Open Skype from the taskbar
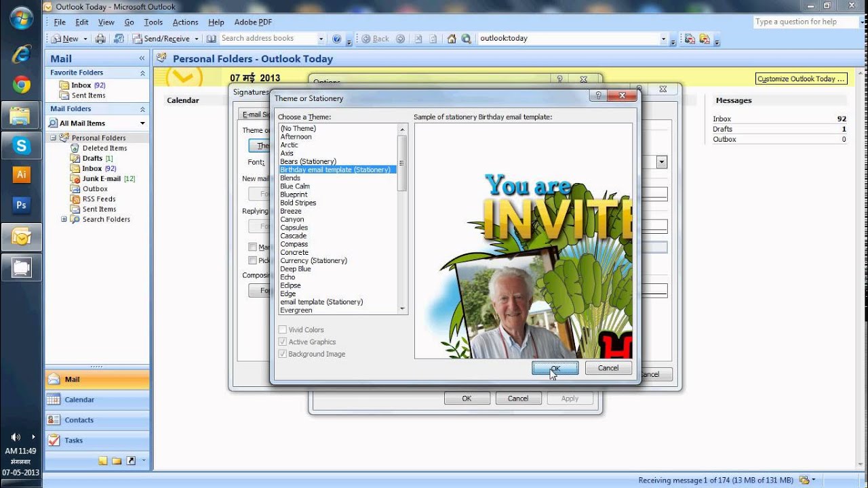The height and width of the screenshot is (488, 868). tap(21, 144)
